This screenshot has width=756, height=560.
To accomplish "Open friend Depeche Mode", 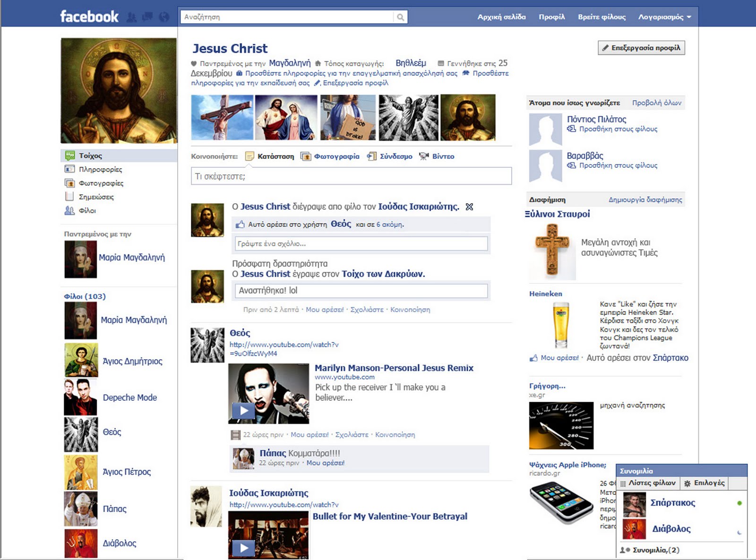I will coord(130,397).
